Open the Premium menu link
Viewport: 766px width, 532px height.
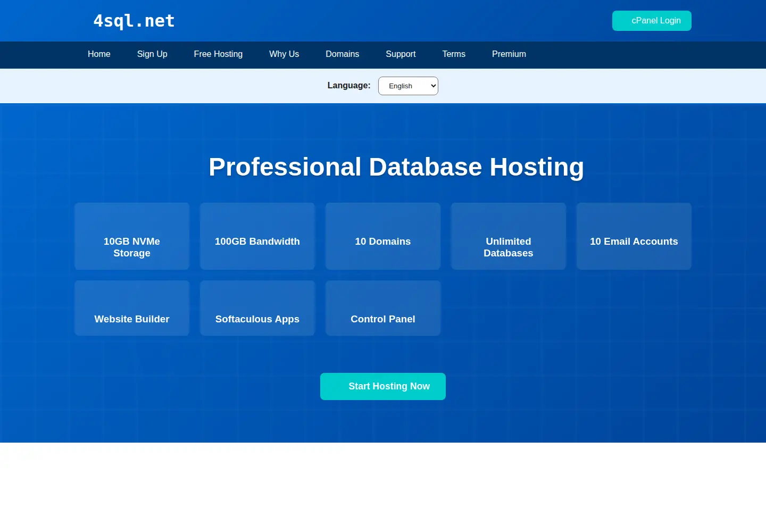click(509, 54)
